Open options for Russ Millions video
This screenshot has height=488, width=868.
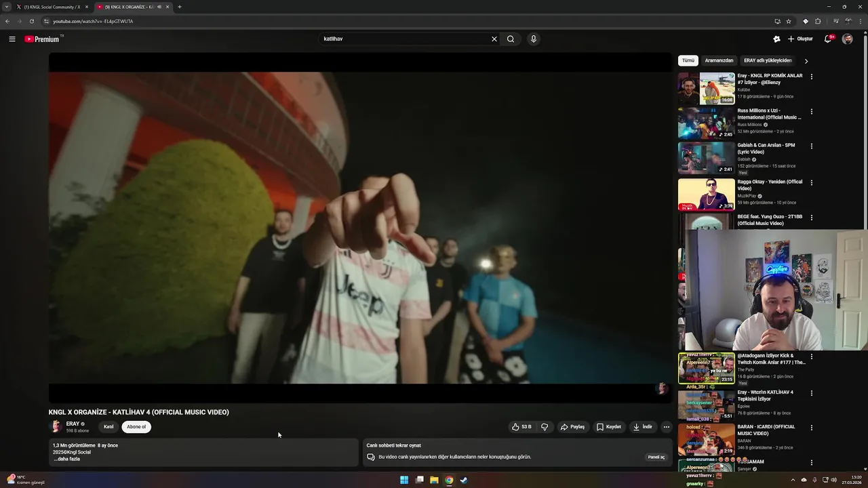(812, 111)
